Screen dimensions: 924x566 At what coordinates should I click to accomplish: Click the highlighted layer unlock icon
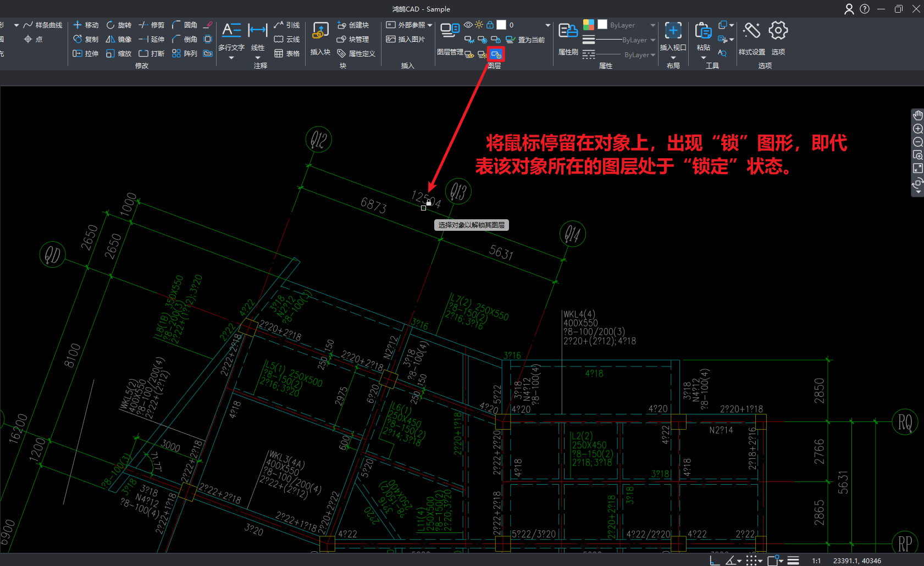[496, 54]
